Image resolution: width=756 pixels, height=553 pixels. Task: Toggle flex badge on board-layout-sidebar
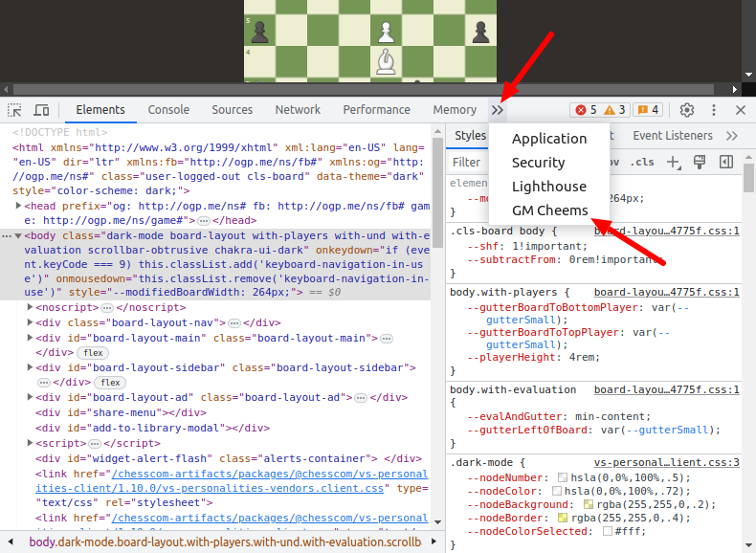tap(110, 383)
